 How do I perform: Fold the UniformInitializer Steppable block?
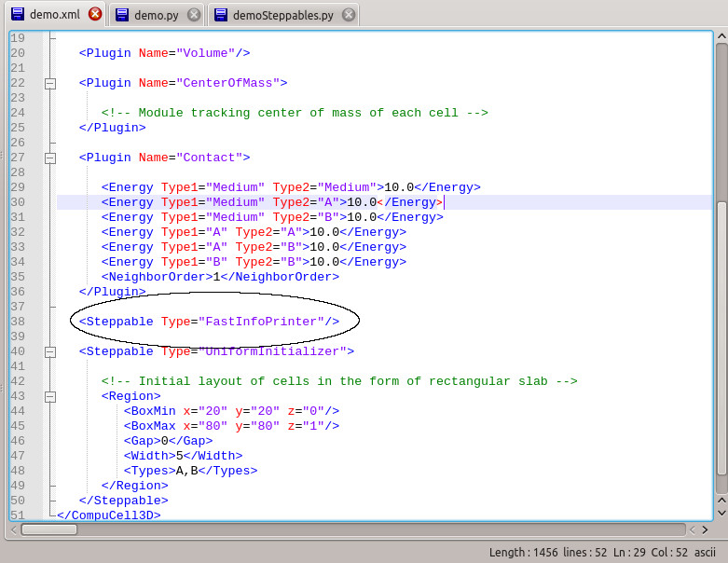point(50,351)
